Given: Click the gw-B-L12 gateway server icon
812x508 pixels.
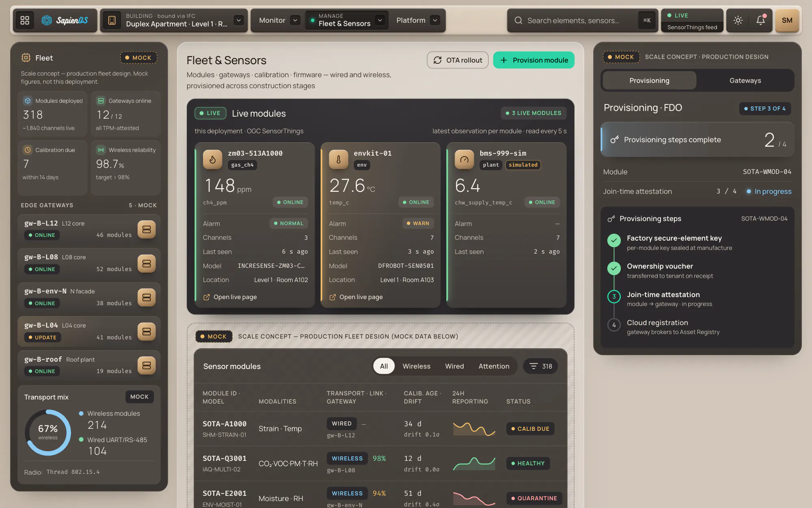Looking at the screenshot, I should click(x=147, y=229).
